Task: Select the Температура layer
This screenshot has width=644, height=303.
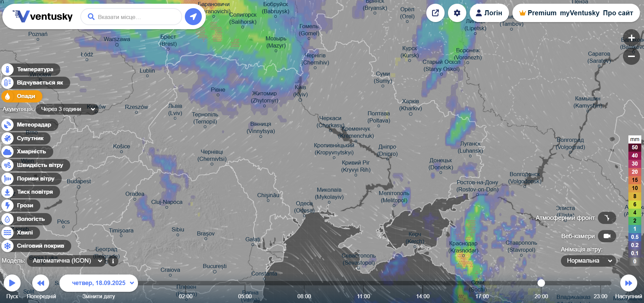Action: tap(31, 70)
